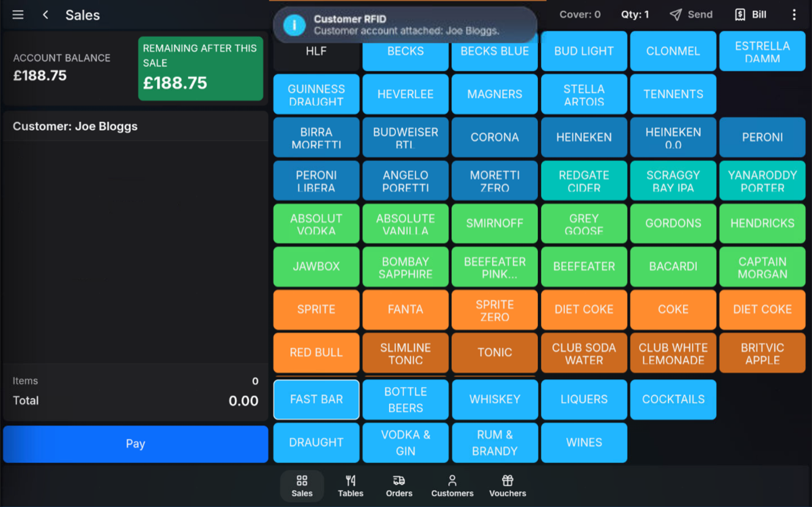Click Customer: Joe Bloggs row
This screenshot has width=812, height=507.
click(135, 127)
